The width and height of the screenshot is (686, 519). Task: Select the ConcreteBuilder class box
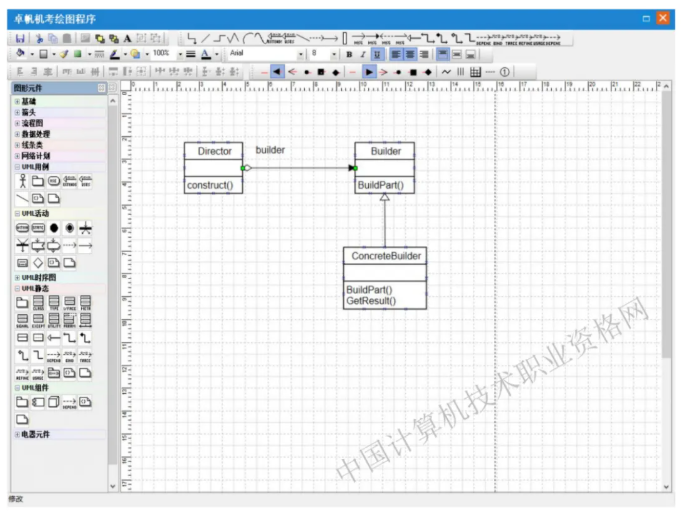tap(385, 277)
